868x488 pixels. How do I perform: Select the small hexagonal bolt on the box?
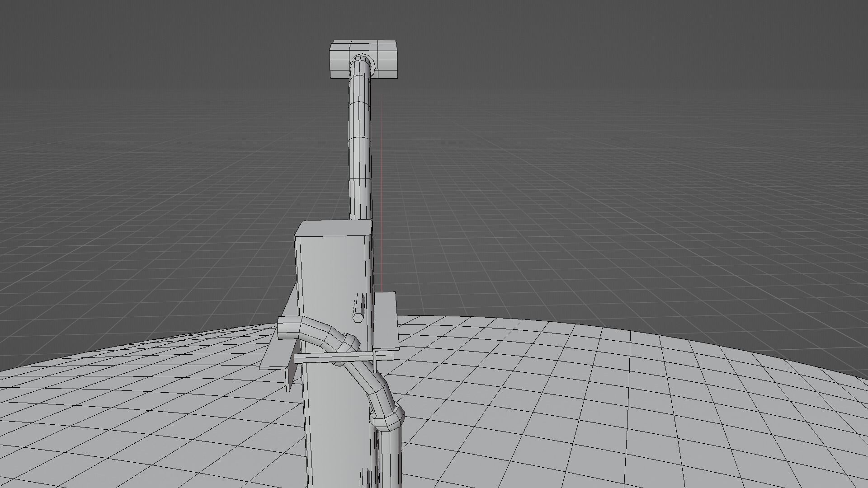tap(359, 307)
